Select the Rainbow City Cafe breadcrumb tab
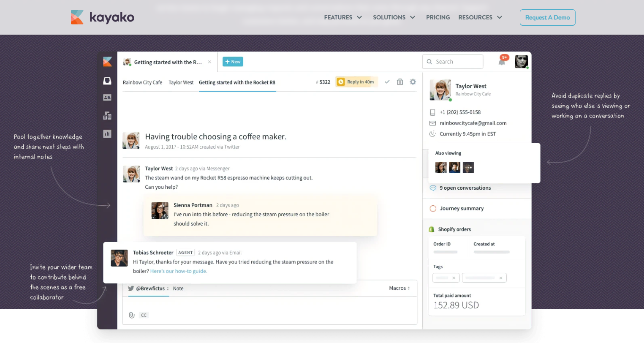644x343 pixels. tap(142, 82)
